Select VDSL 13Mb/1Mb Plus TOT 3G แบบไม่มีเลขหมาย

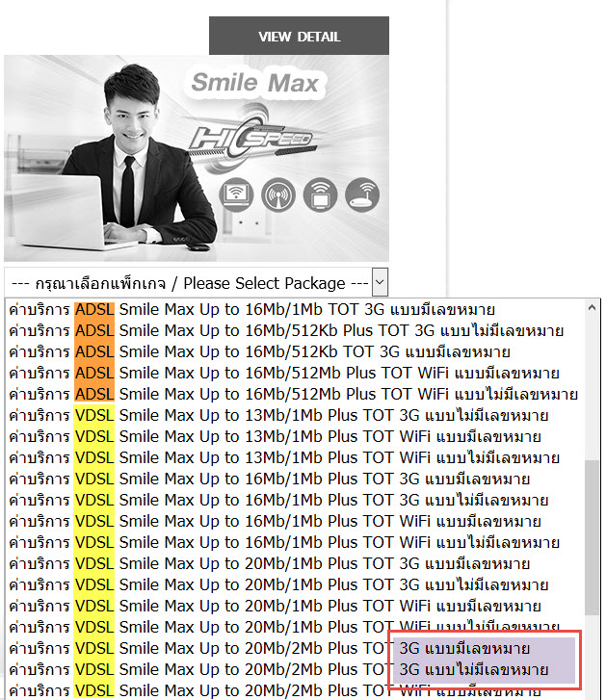tap(295, 416)
